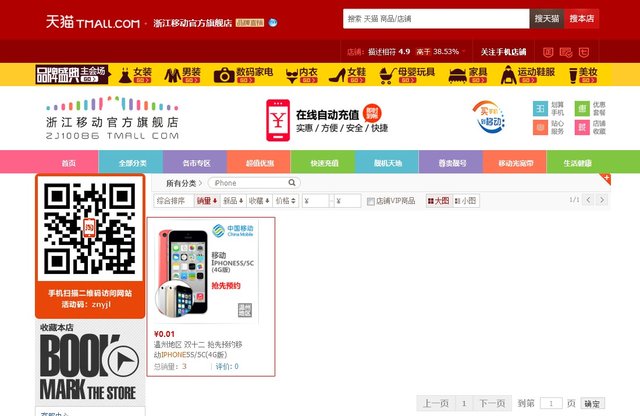The height and width of the screenshot is (416, 640).
Task: Click the middle badge icon with checkmark
Action: [x=566, y=52]
